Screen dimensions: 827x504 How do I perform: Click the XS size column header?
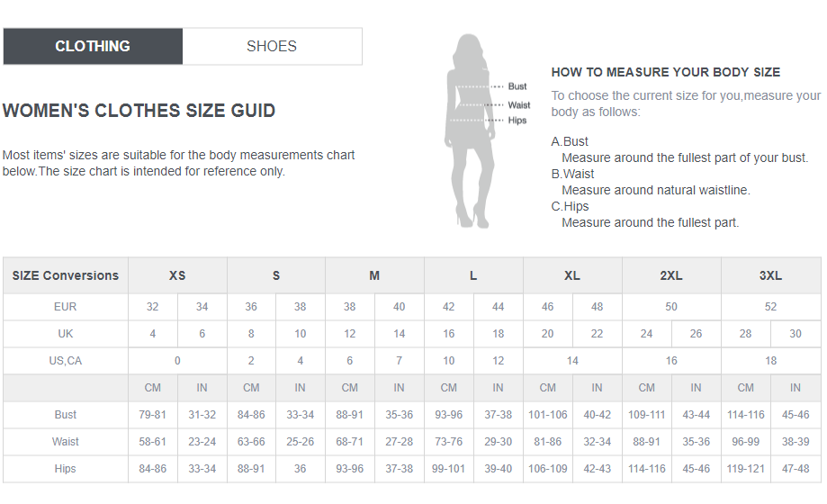click(x=177, y=275)
